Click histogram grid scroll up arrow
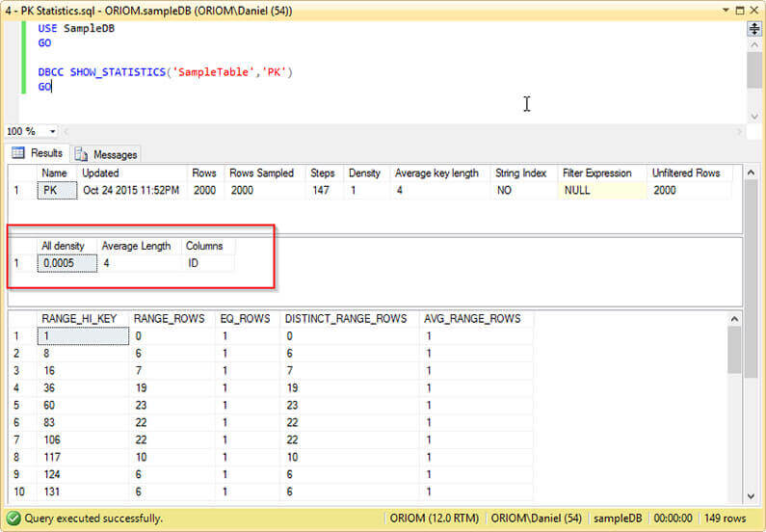This screenshot has height=532, width=766. pos(734,319)
